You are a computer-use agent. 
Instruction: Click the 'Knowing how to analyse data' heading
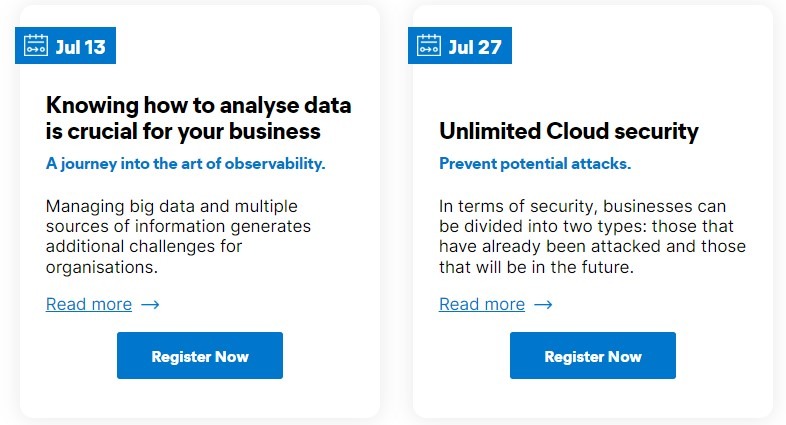199,118
